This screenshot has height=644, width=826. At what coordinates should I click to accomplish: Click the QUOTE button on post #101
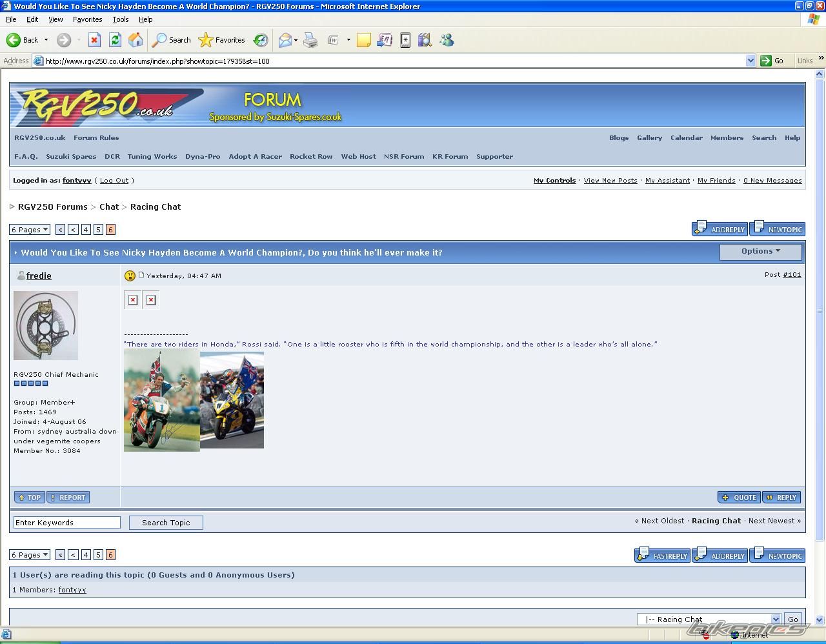pos(740,498)
